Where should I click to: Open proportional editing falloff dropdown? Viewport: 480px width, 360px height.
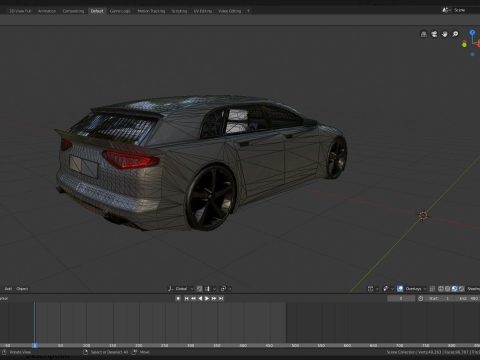pos(230,289)
